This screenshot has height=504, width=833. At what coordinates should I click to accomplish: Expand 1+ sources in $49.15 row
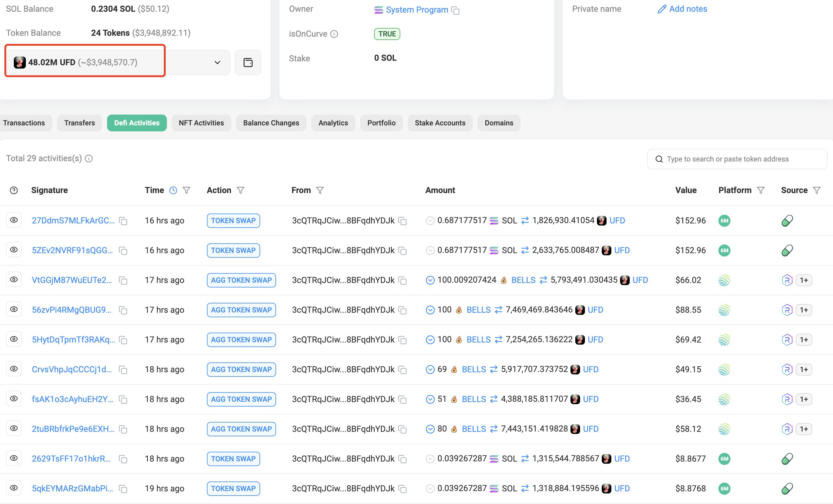[804, 370]
